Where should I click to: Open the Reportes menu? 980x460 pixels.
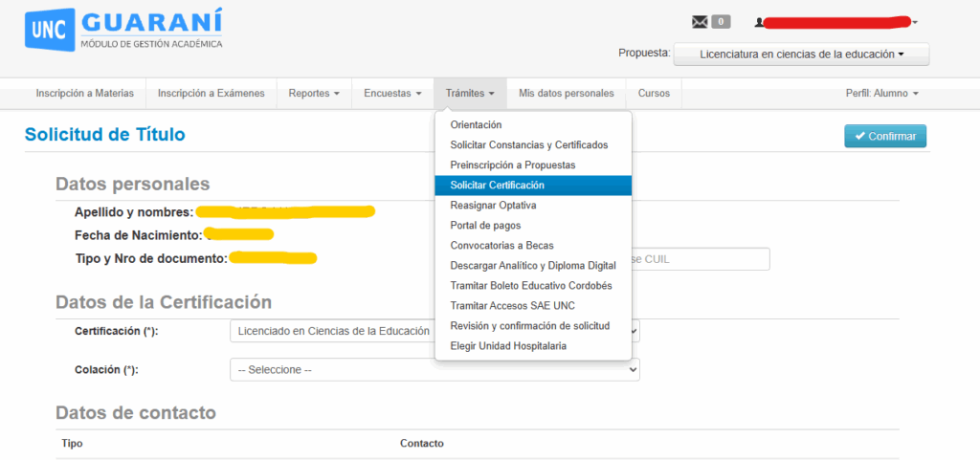tap(314, 94)
